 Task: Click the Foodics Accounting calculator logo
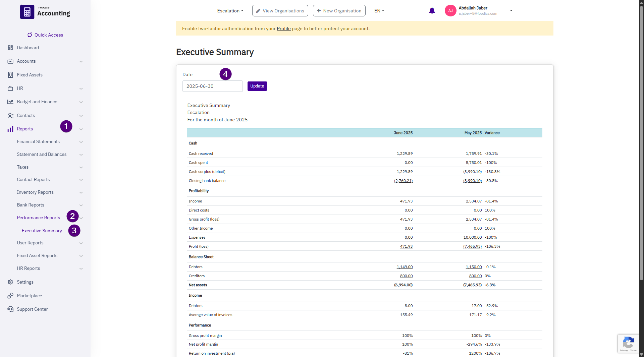[x=27, y=12]
